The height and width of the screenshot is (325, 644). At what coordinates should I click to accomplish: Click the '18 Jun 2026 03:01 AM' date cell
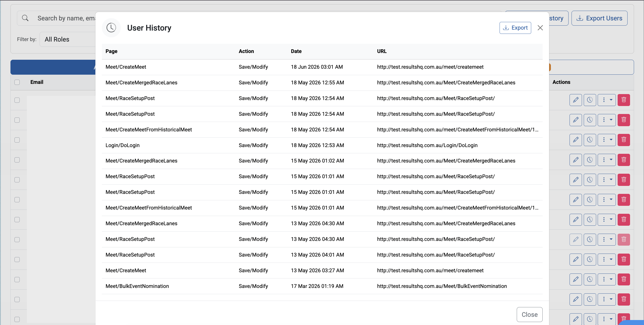317,67
